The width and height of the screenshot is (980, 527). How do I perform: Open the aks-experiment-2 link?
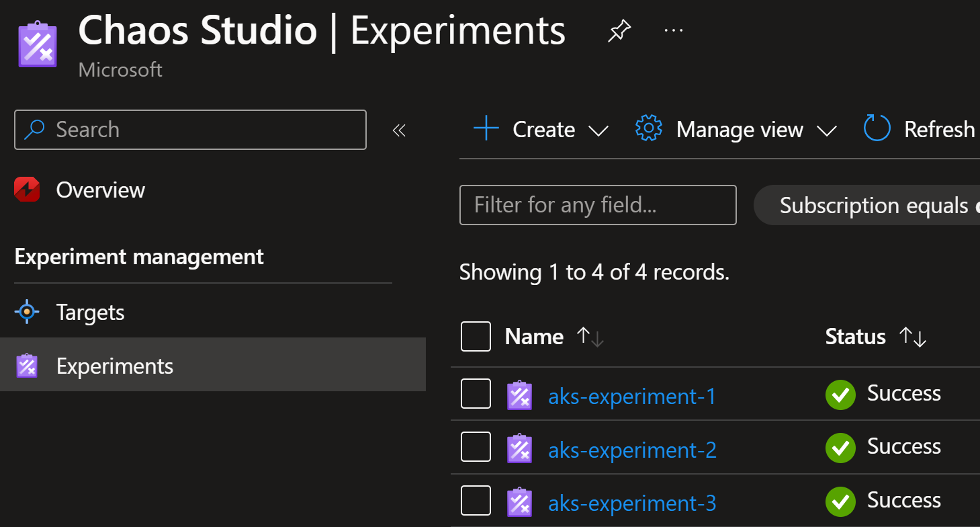point(632,450)
